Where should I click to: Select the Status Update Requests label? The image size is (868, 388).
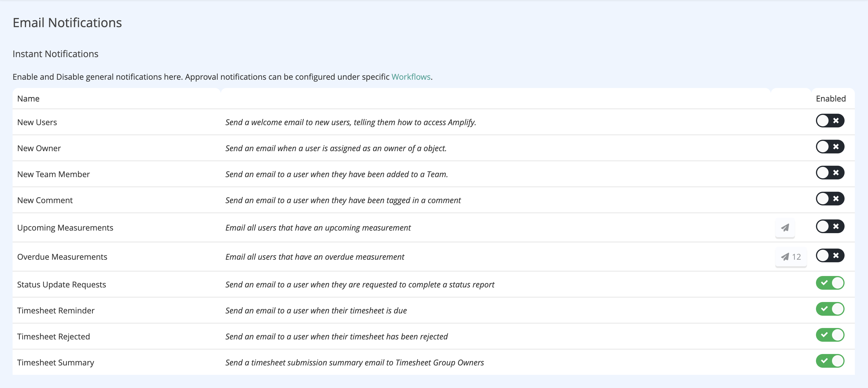pos(61,285)
